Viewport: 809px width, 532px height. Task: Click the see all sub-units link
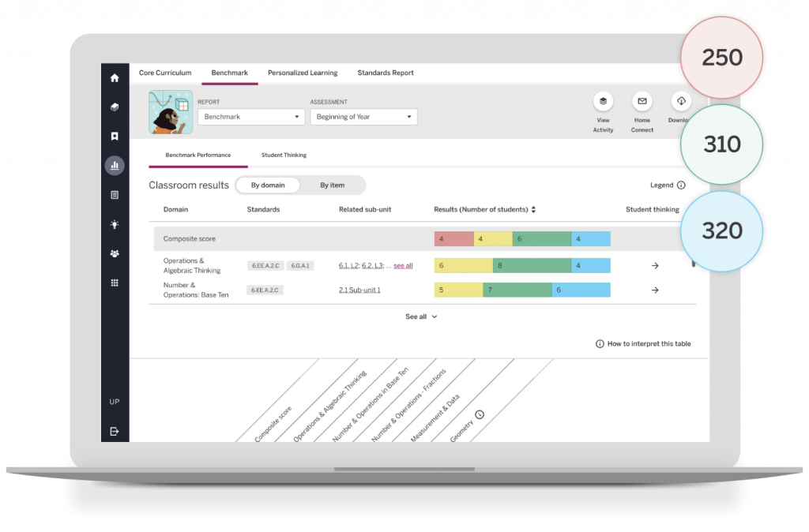[403, 265]
